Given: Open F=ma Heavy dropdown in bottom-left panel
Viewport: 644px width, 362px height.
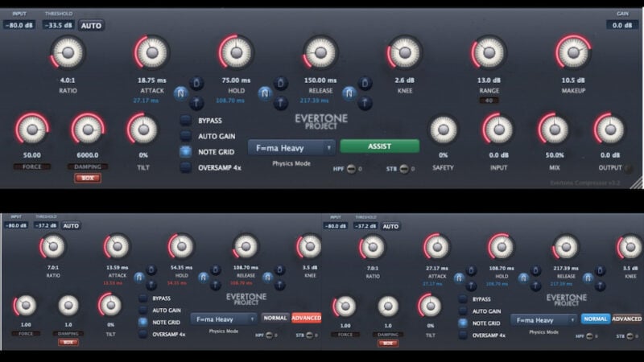Looking at the screenshot, I should [x=223, y=319].
